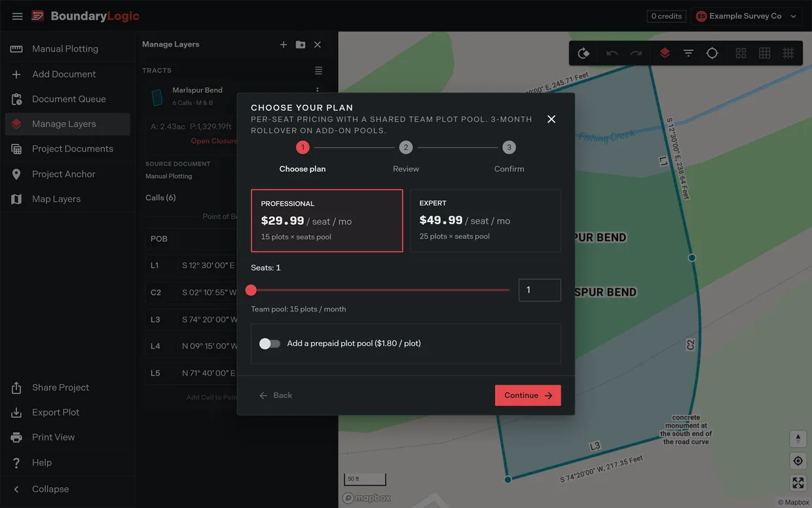The height and width of the screenshot is (508, 812).
Task: Select the L1 call row
Action: [191, 265]
